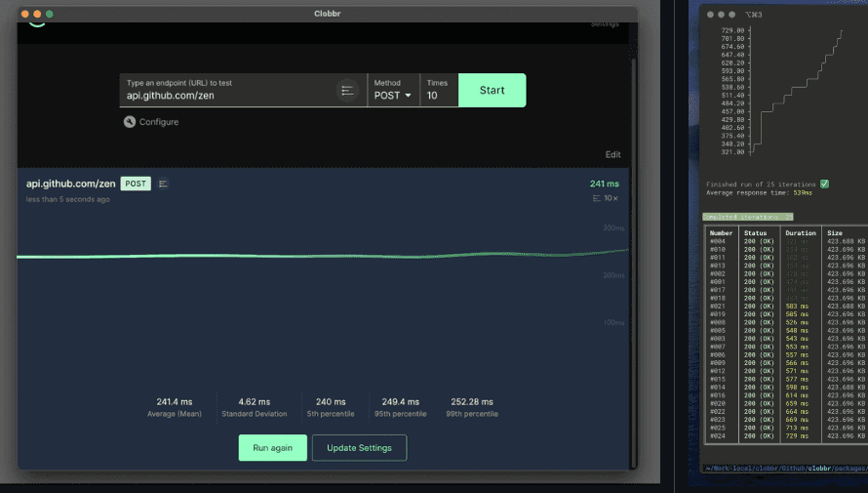Click row #004 number in terminal table
The height and width of the screenshot is (493, 868).
718,241
